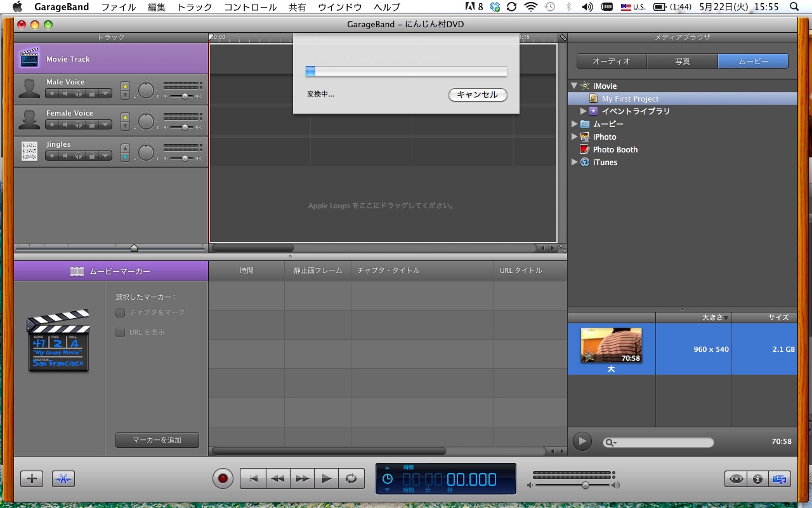The width and height of the screenshot is (812, 508).
Task: Check チャプタをマーク checkbox
Action: tap(120, 312)
